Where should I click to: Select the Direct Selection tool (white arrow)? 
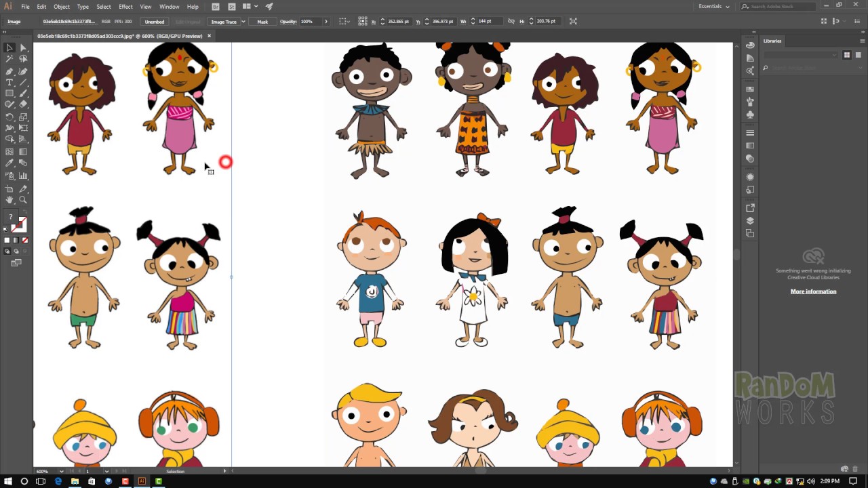pos(23,47)
